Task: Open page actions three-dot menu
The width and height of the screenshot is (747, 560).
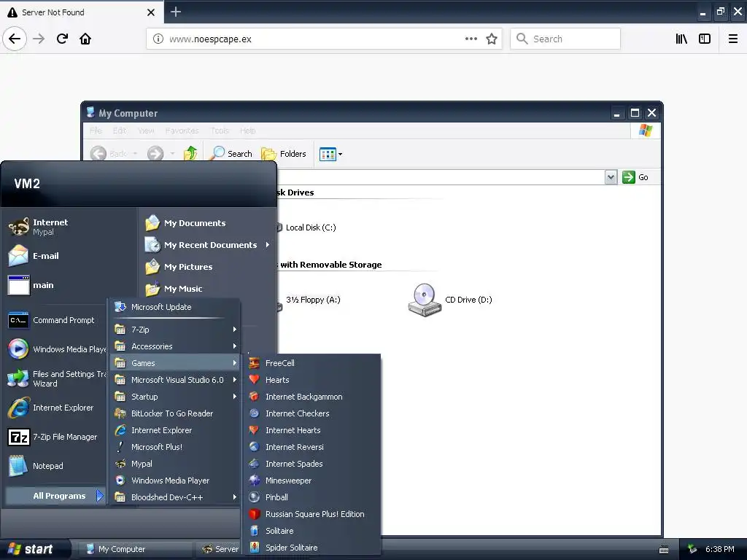Action: pyautogui.click(x=471, y=39)
